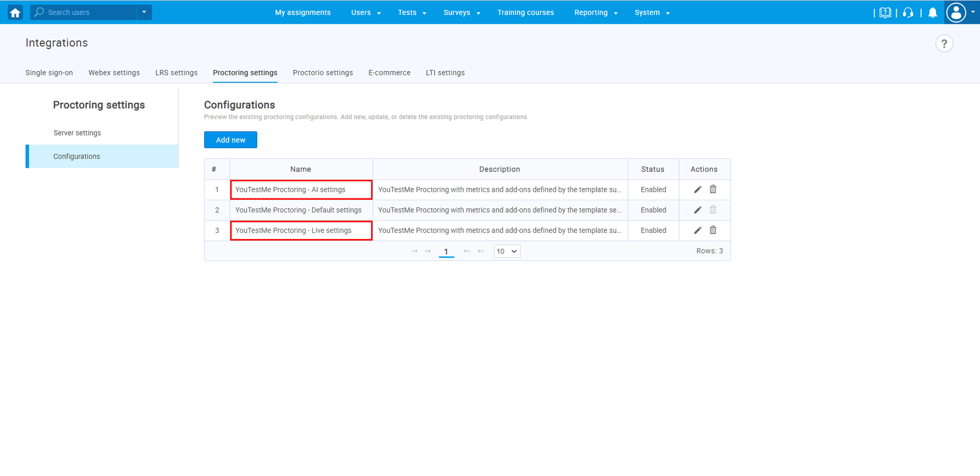Click the question mark help icon
Screen dimensions: 980x476
pos(944,43)
